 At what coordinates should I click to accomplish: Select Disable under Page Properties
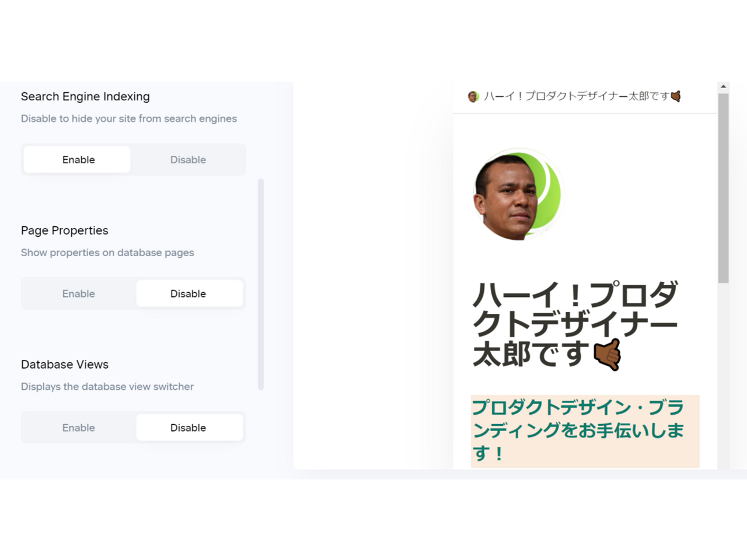(x=189, y=294)
